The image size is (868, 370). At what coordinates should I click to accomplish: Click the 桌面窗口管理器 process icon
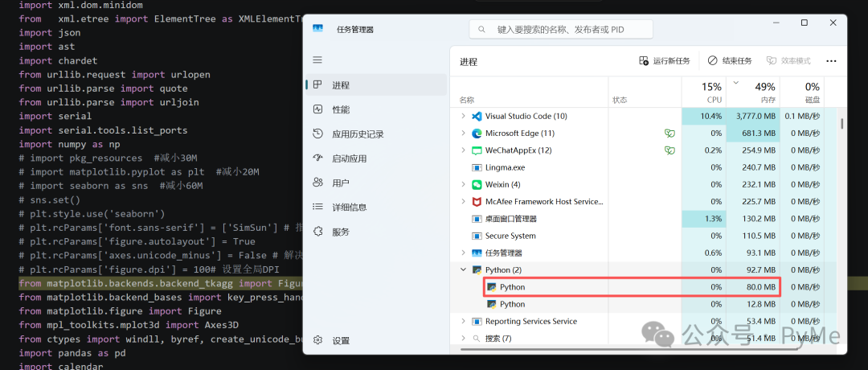coord(477,219)
